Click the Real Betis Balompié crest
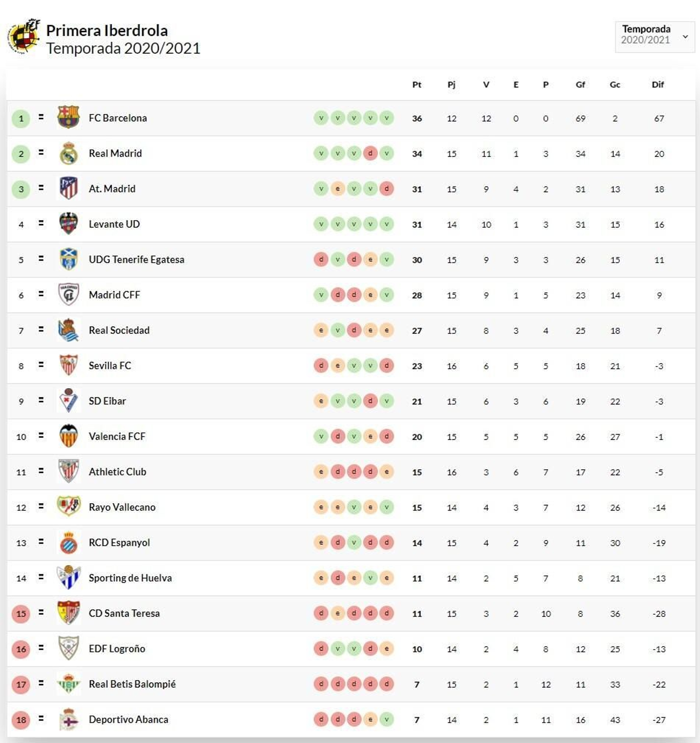Viewport: 700px width, 743px height. [x=68, y=683]
